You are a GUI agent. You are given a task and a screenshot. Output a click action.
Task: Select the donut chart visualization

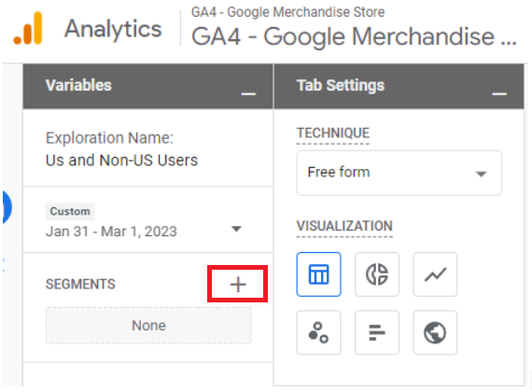[x=377, y=274]
